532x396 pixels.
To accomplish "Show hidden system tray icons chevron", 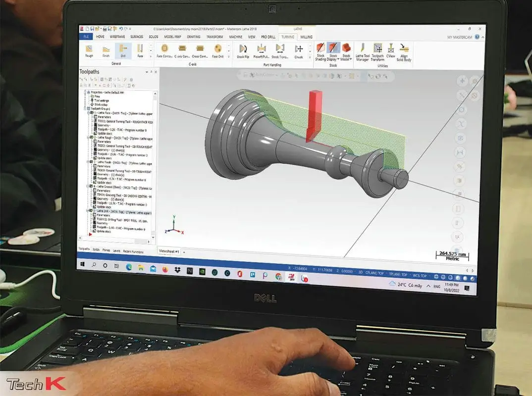I will [428, 286].
